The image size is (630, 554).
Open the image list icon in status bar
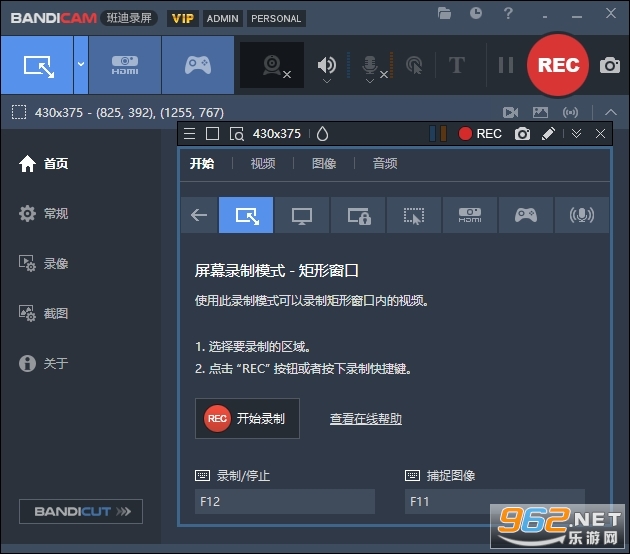click(540, 112)
